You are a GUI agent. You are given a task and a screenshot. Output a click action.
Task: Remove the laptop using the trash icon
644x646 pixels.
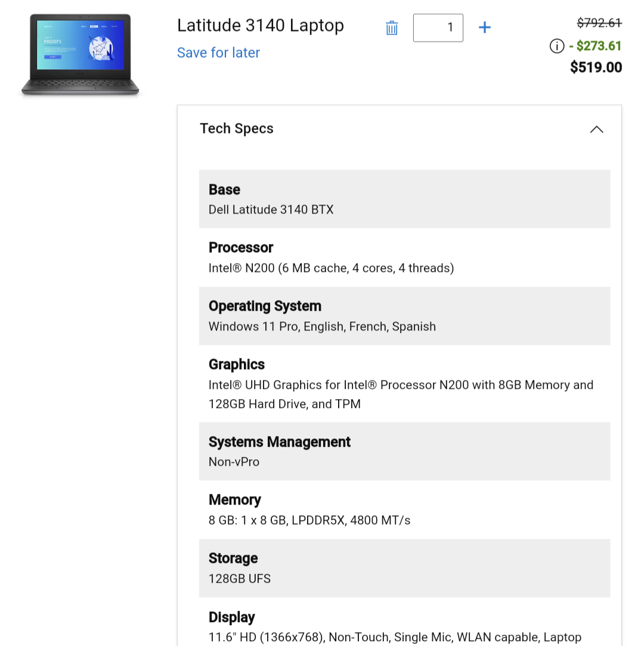pyautogui.click(x=392, y=28)
